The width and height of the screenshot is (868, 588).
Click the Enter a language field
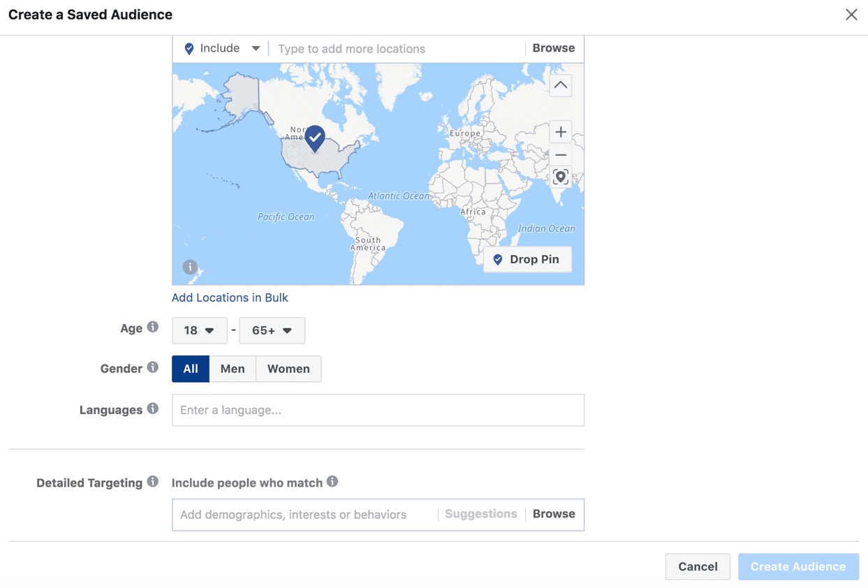[x=378, y=410]
